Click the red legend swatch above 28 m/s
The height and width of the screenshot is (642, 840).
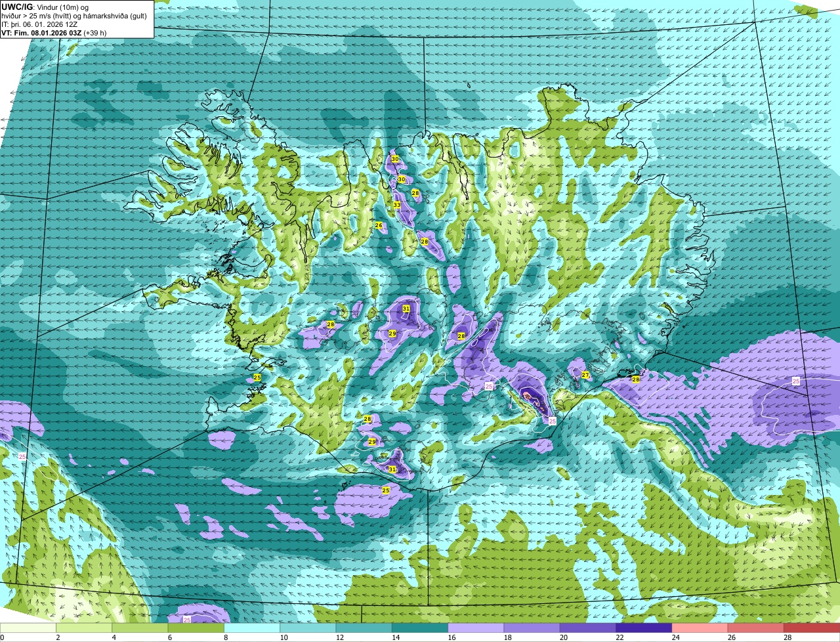coord(812,628)
